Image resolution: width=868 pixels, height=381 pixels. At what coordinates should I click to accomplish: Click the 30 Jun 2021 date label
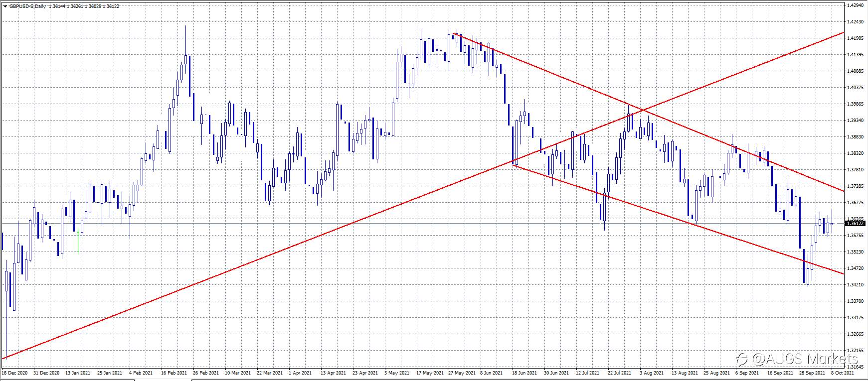[557, 372]
